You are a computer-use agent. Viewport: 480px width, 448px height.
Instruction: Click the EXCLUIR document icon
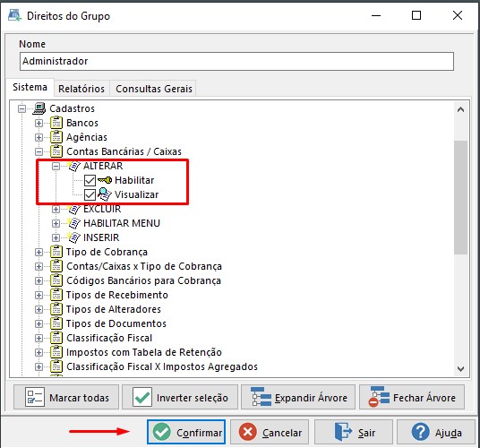pos(73,209)
